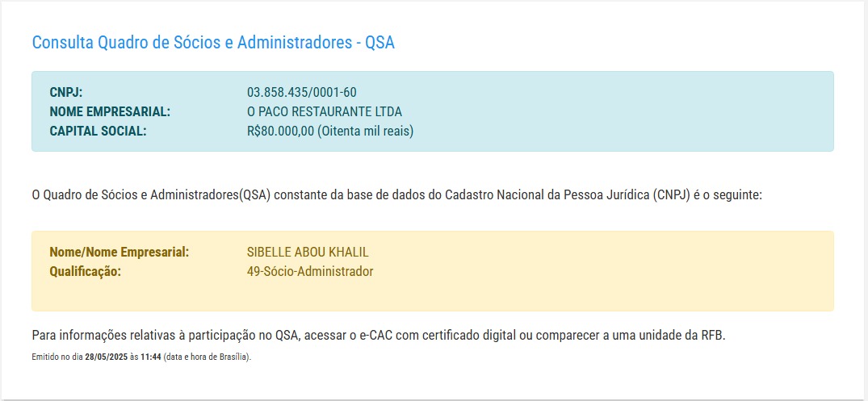
Task: Click the issue time 11:44
Action: (x=150, y=357)
